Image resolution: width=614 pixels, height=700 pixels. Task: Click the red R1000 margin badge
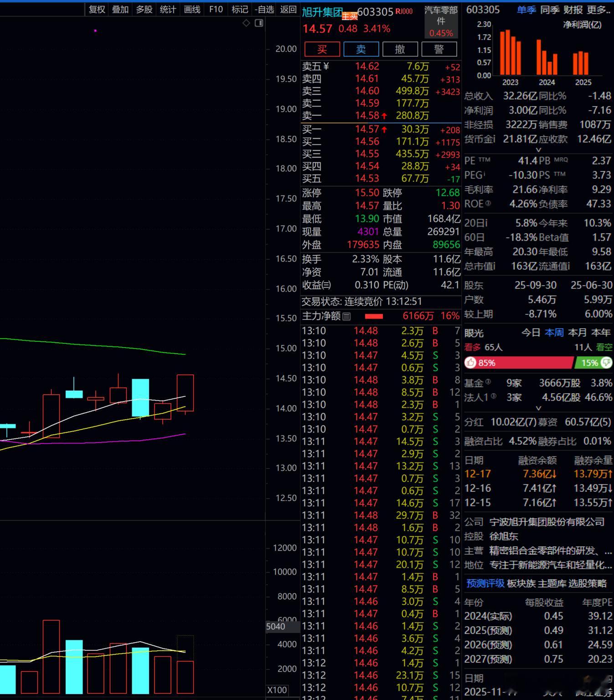tap(404, 11)
